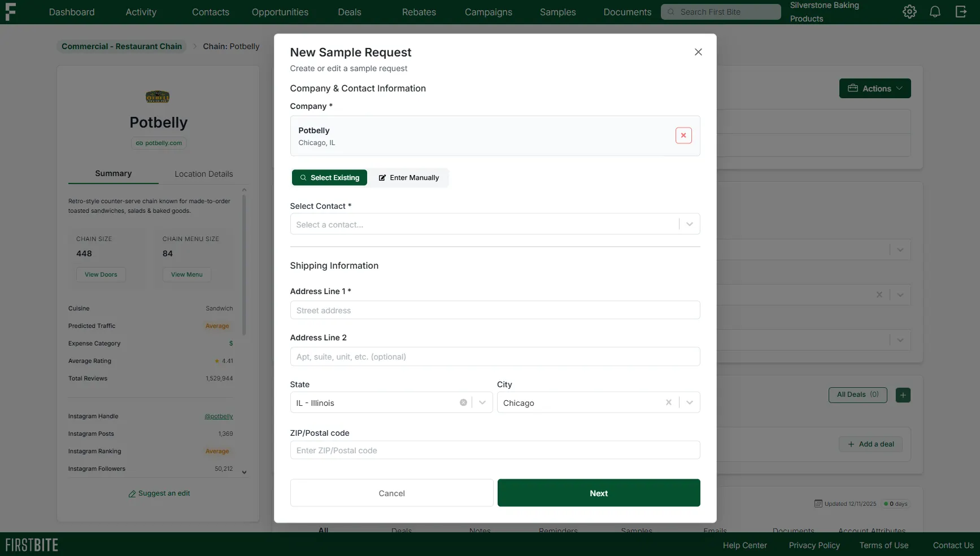Open the @potbelly Instagram link
The width and height of the screenshot is (980, 556).
click(x=219, y=417)
